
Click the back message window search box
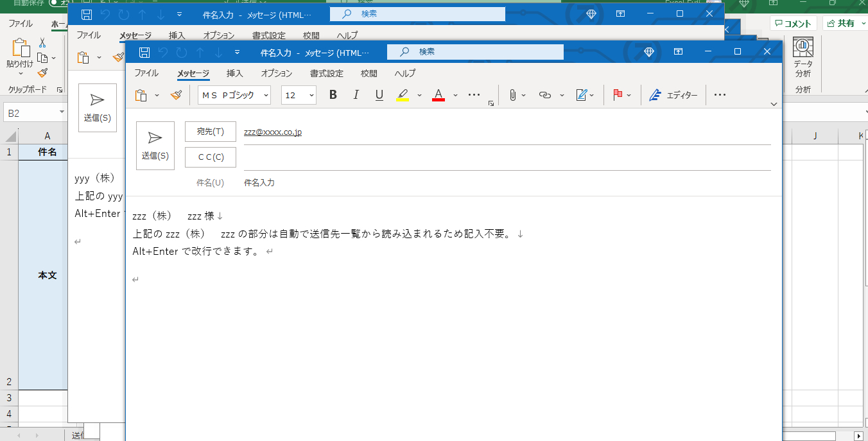[x=417, y=14]
